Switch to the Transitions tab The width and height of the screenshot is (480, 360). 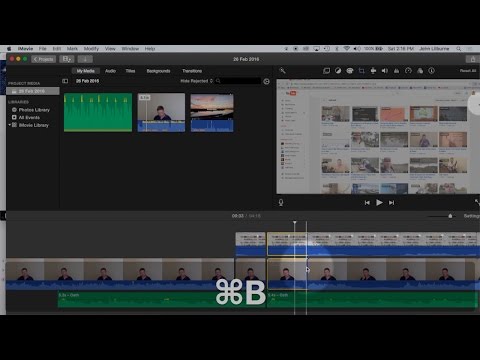pos(192,71)
